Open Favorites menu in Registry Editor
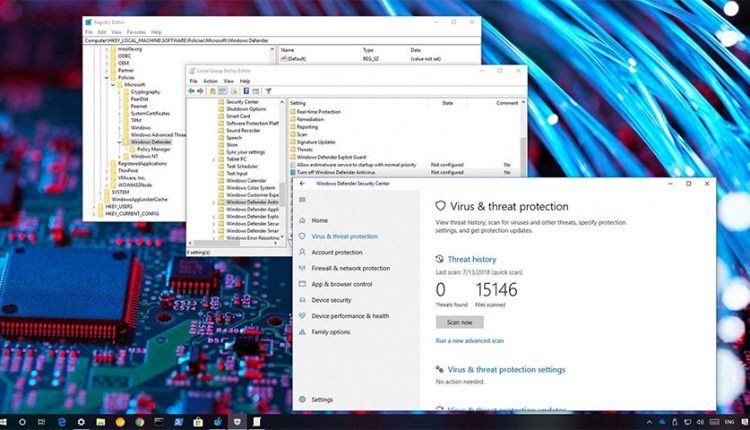The height and width of the screenshot is (430, 750). (x=136, y=32)
